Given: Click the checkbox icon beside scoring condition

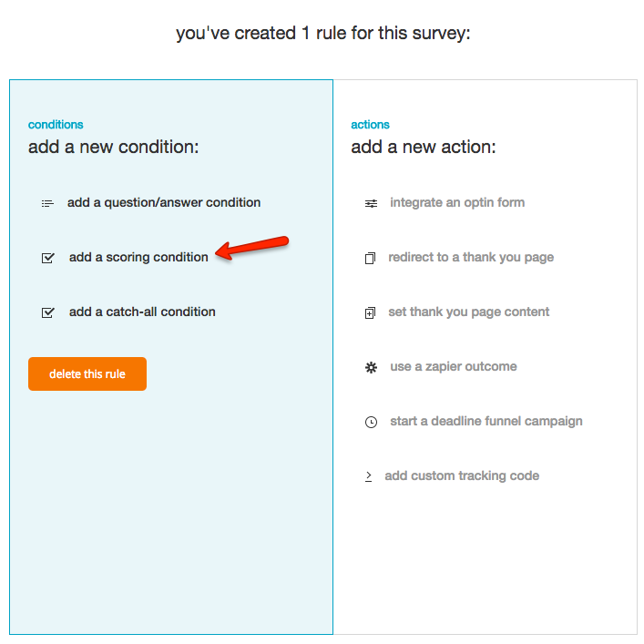Looking at the screenshot, I should point(48,258).
